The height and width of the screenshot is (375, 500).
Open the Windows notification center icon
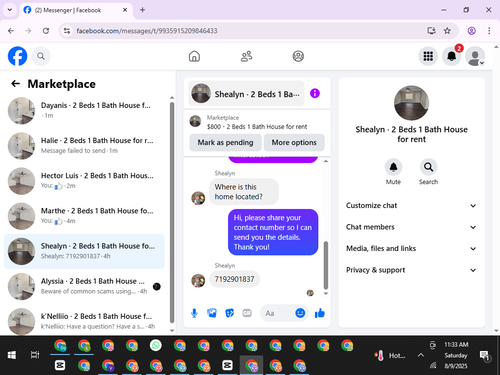click(x=484, y=356)
